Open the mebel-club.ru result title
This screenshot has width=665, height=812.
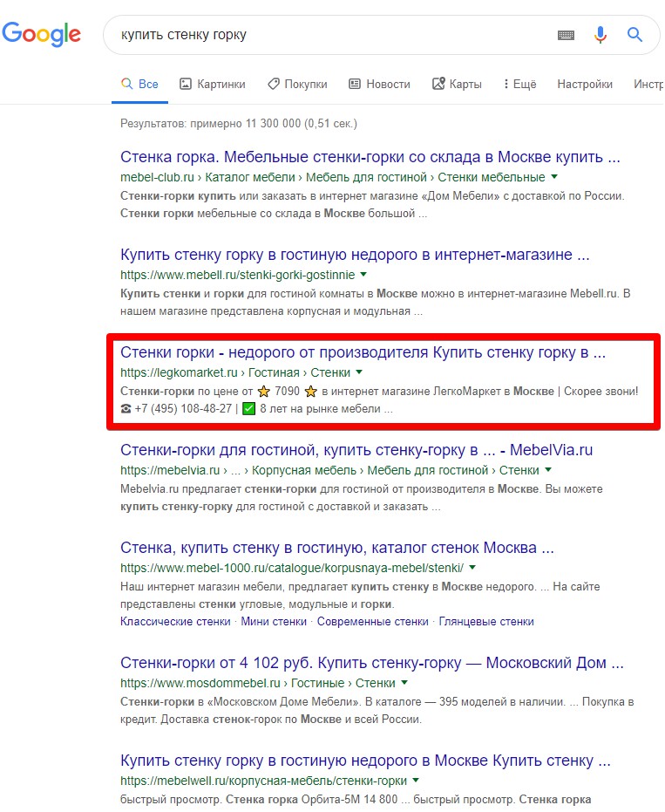[370, 157]
